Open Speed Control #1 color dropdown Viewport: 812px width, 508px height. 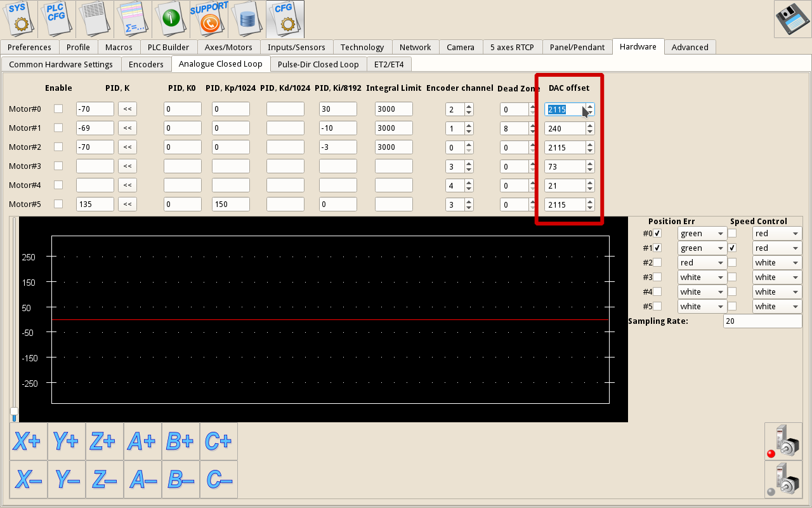(776, 248)
